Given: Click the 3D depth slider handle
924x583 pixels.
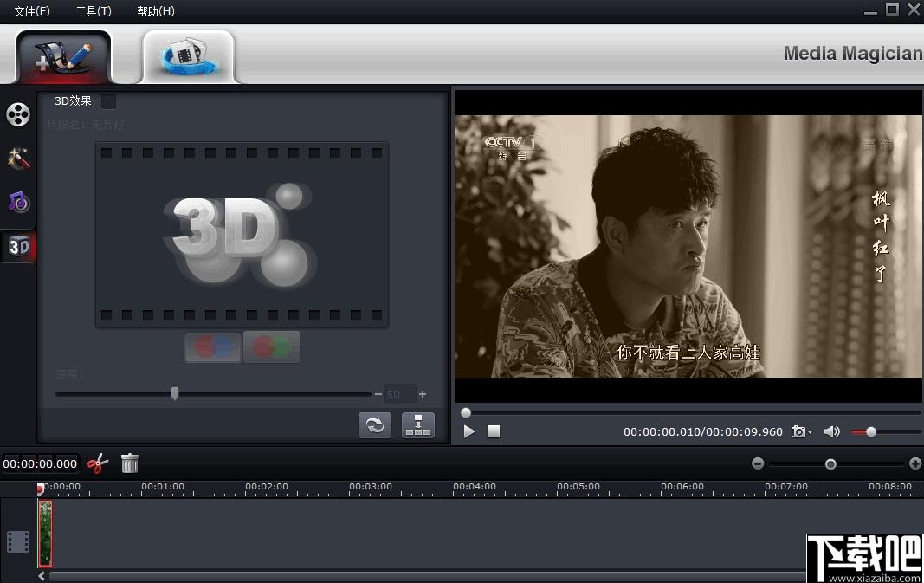Looking at the screenshot, I should (x=174, y=394).
